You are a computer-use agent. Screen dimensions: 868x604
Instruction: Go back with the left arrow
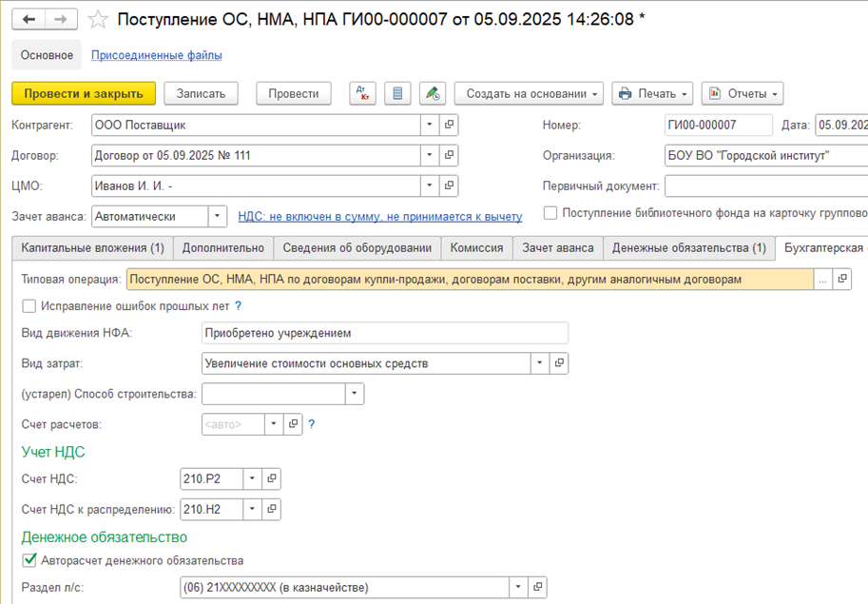point(29,19)
